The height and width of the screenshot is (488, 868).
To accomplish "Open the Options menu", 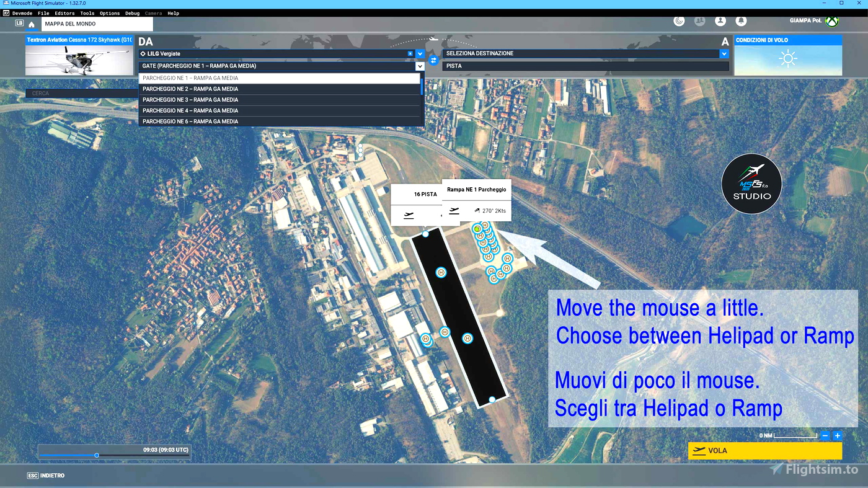I will point(110,13).
